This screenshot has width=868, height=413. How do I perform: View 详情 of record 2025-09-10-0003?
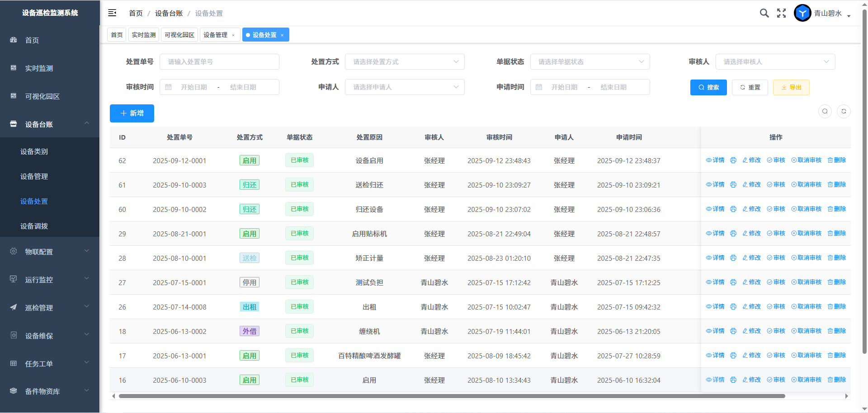click(715, 185)
